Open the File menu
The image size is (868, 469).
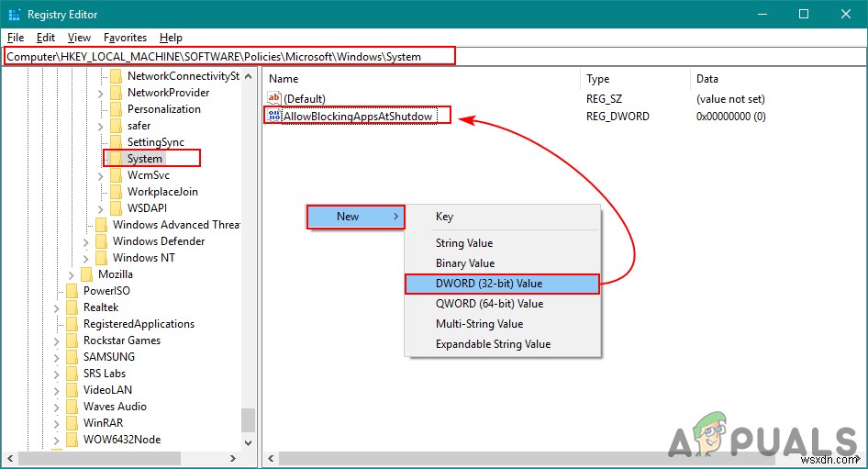point(16,37)
